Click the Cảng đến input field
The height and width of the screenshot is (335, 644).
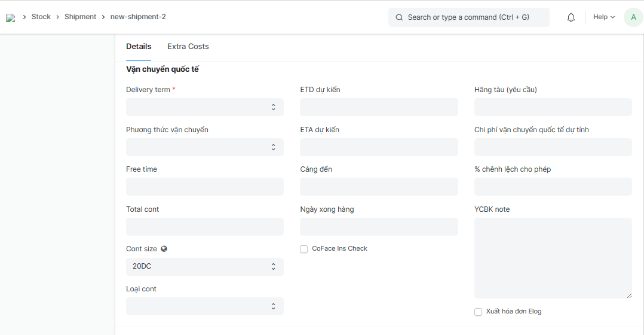pos(379,187)
